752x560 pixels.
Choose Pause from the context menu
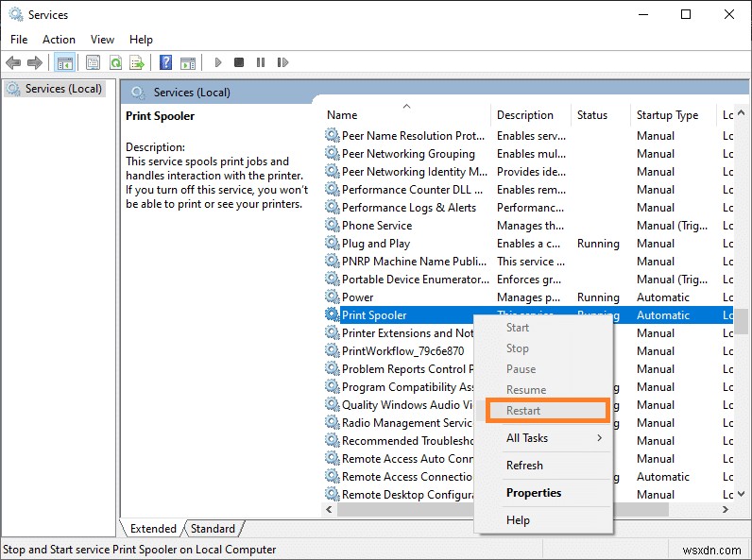pyautogui.click(x=543, y=369)
